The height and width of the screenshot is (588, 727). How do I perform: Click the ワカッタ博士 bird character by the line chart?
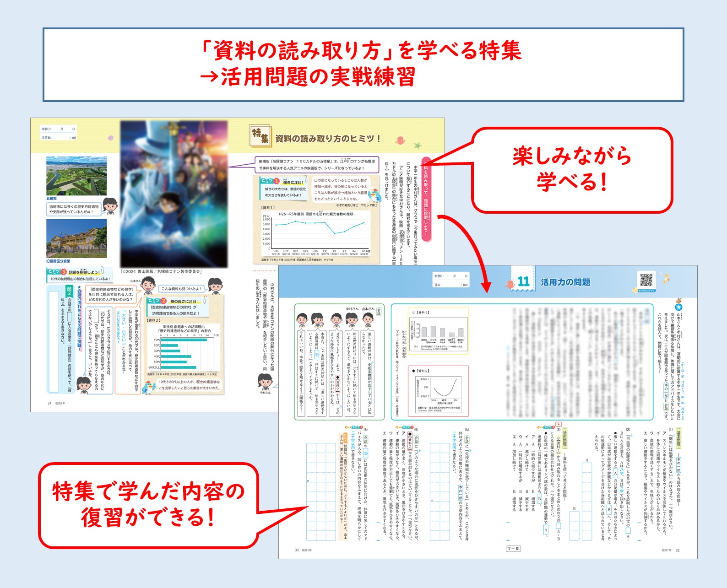[375, 195]
